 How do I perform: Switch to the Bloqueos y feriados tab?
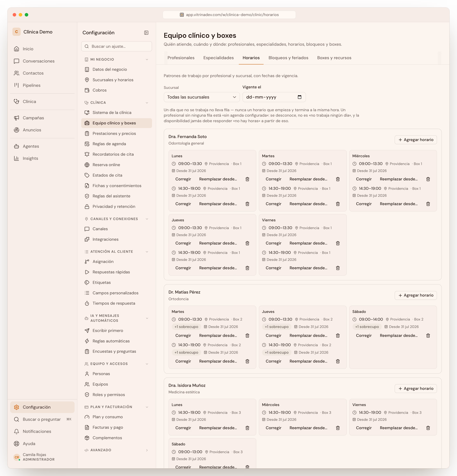[x=288, y=58]
